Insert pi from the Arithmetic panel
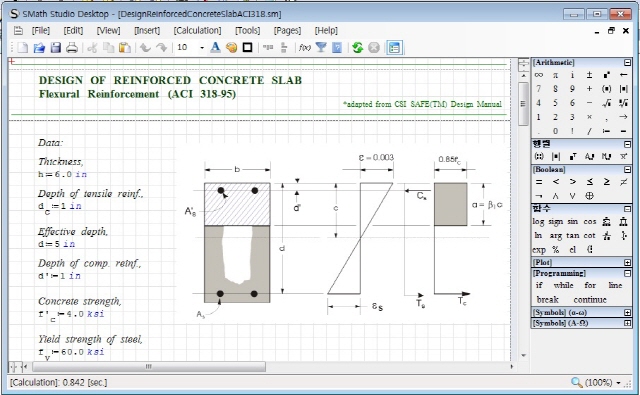The width and height of the screenshot is (640, 395). click(555, 75)
